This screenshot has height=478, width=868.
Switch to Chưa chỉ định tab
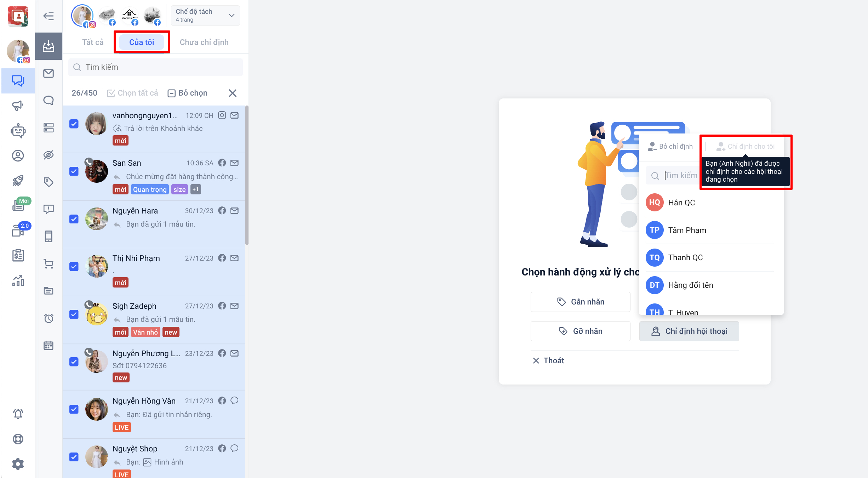pos(204,42)
